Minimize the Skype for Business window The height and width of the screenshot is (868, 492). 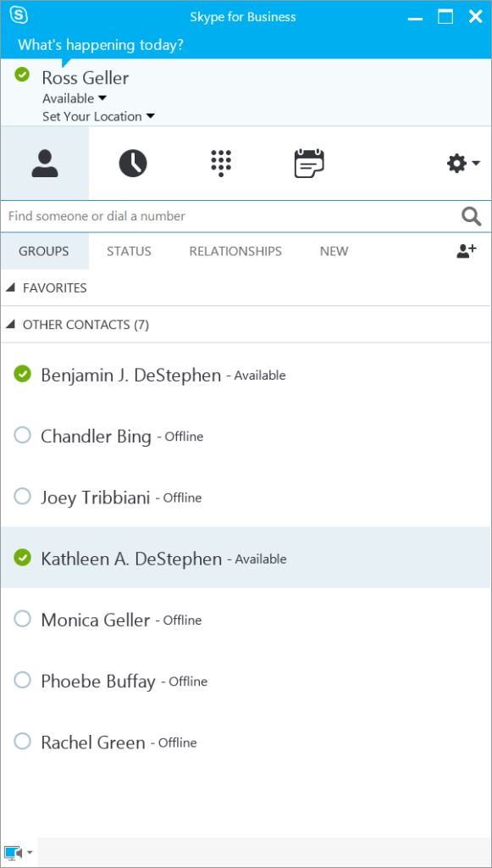417,18
